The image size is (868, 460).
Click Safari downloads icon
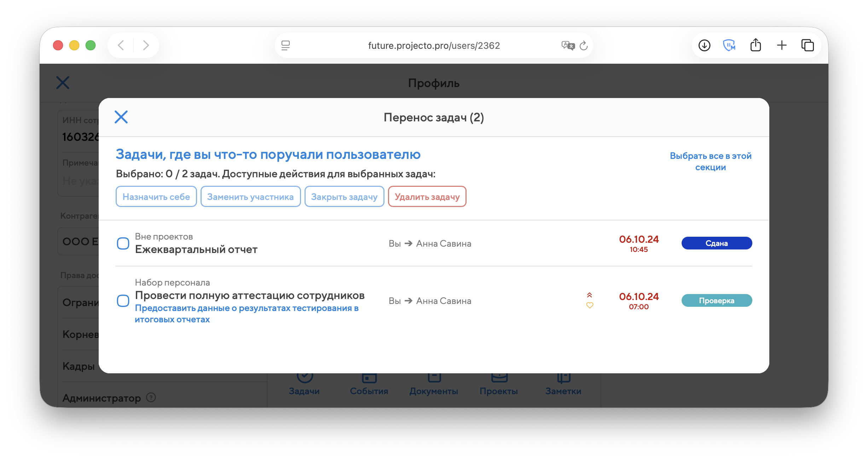704,45
